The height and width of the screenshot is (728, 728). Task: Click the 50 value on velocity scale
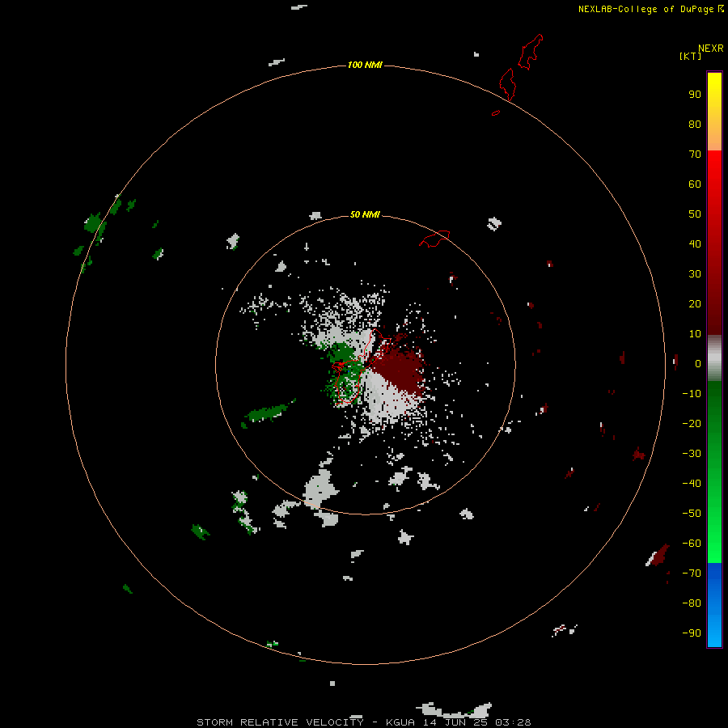[x=695, y=214]
